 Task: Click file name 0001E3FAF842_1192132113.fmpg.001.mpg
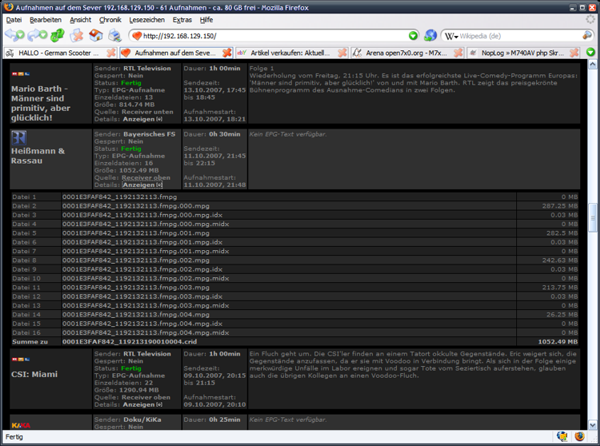click(136, 233)
